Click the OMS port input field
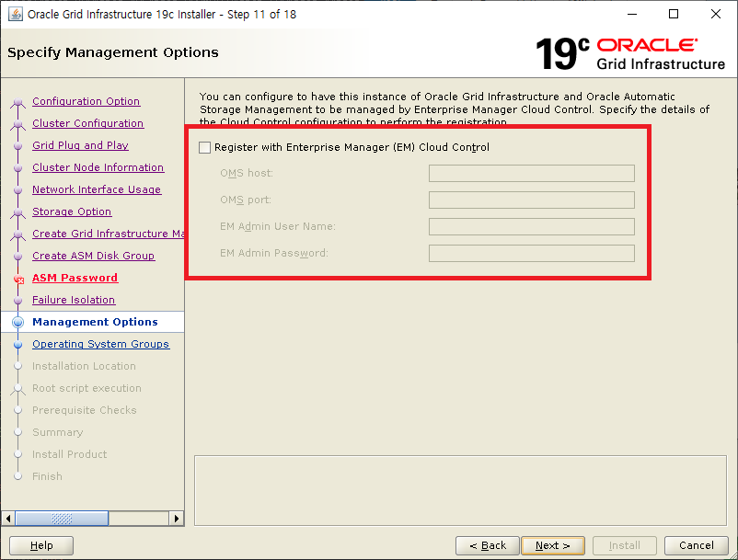Screen dimensions: 738x560 pyautogui.click(x=531, y=200)
